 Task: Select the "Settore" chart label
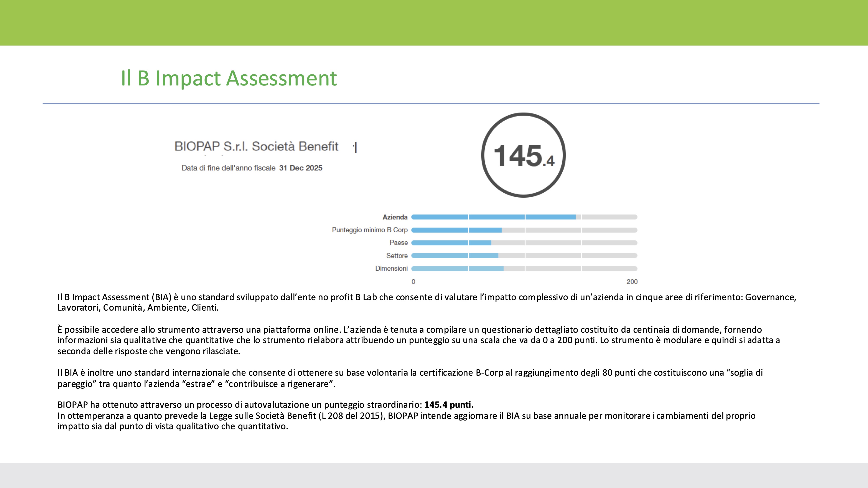pos(397,256)
